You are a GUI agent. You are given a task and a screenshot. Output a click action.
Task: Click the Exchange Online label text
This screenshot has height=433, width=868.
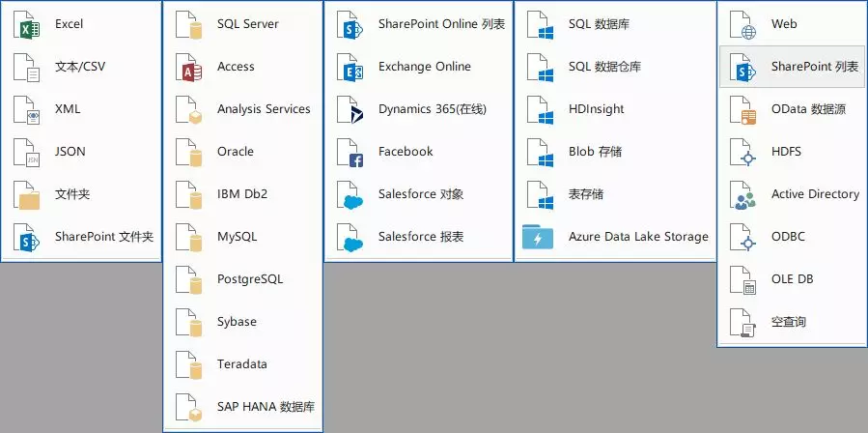coord(425,67)
